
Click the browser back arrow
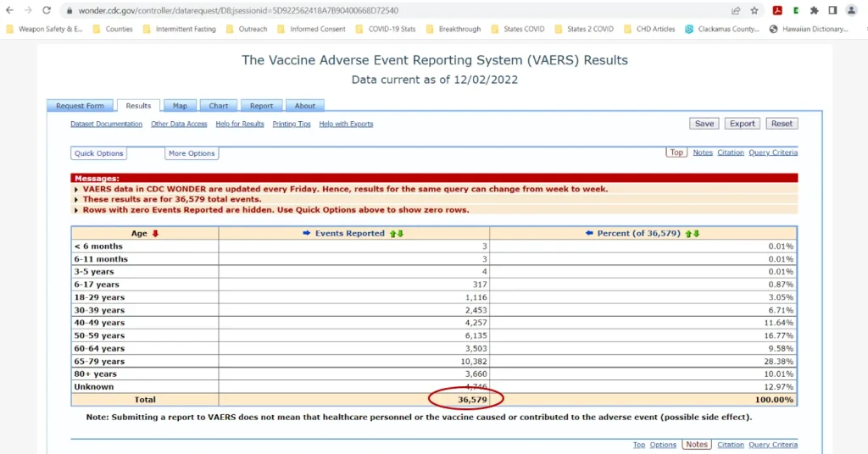point(9,10)
